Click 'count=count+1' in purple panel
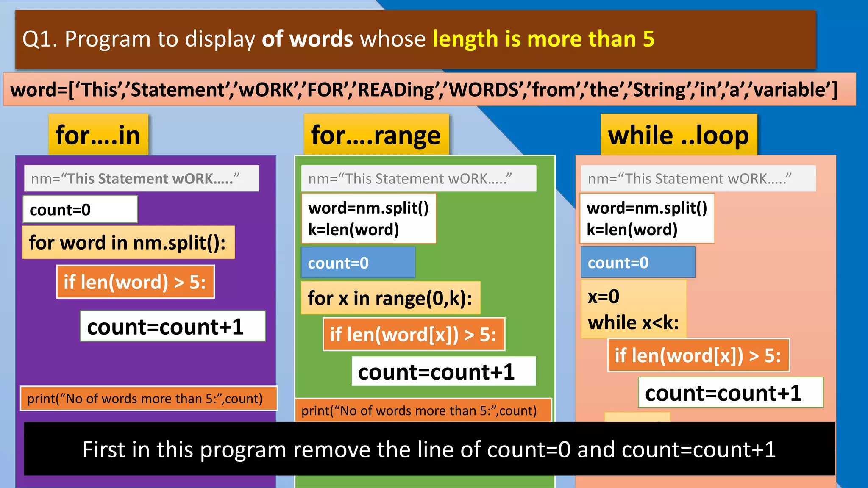 point(172,327)
